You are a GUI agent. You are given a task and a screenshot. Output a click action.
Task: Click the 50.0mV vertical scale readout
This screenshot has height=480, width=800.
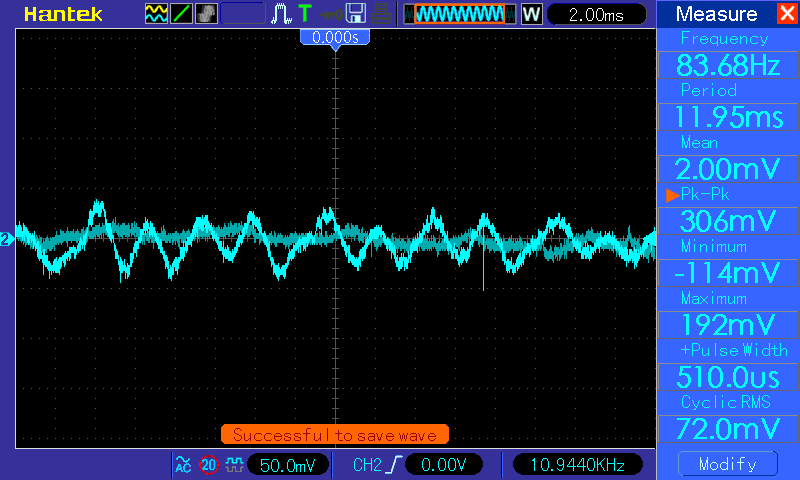tap(288, 465)
